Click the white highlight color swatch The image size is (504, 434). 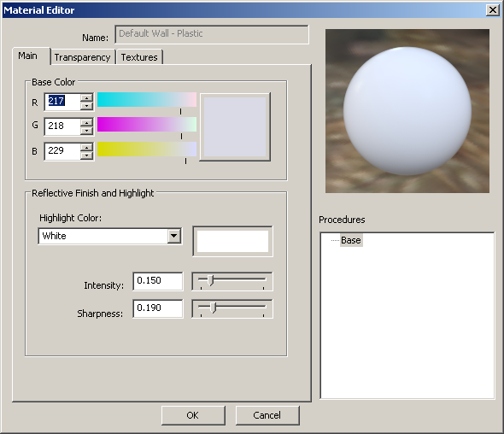(x=232, y=241)
